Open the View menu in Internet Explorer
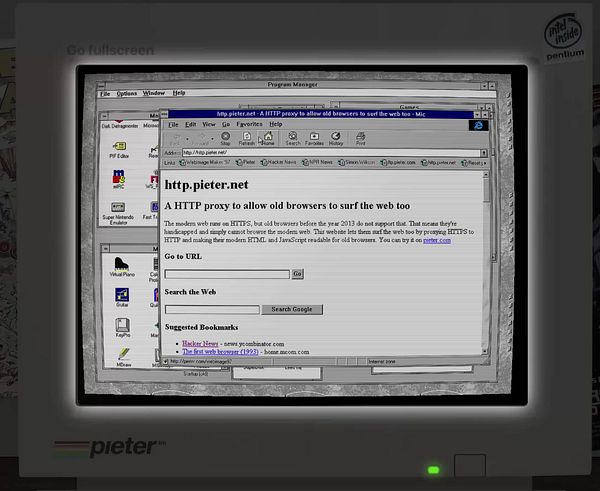This screenshot has width=600, height=491. pos(209,124)
